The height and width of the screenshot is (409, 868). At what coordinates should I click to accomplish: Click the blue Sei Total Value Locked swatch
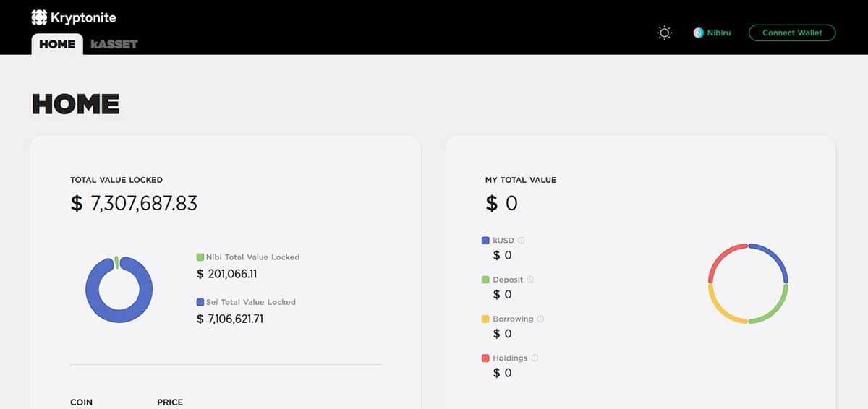(x=200, y=302)
